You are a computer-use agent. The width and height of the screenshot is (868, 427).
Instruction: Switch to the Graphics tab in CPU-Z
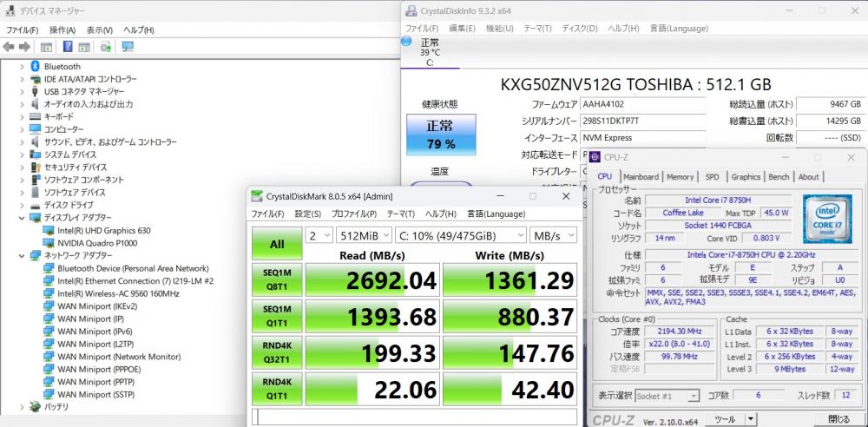(745, 177)
